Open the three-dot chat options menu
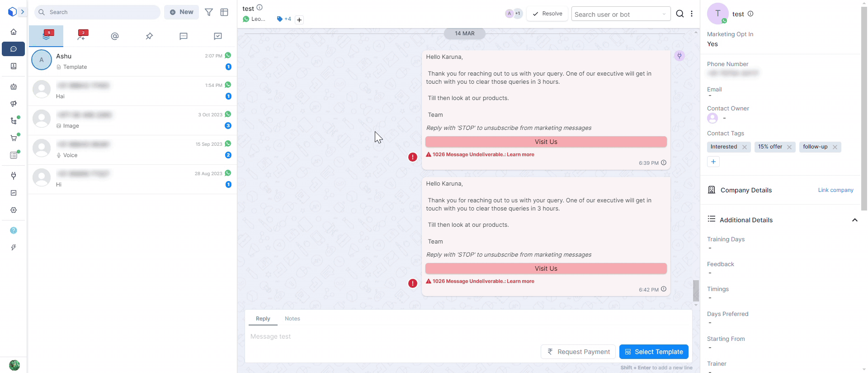Viewport: 868px width, 373px height. click(x=692, y=14)
